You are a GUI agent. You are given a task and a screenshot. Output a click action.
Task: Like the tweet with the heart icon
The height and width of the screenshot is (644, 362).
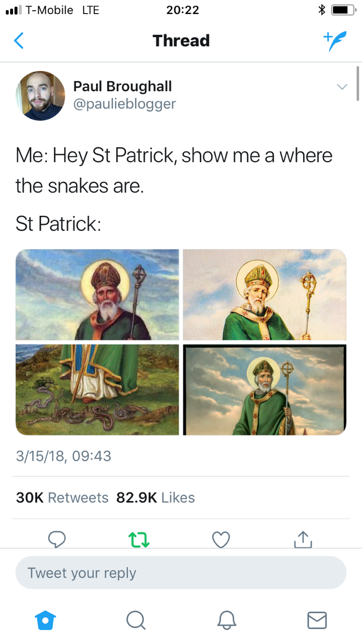click(x=221, y=540)
